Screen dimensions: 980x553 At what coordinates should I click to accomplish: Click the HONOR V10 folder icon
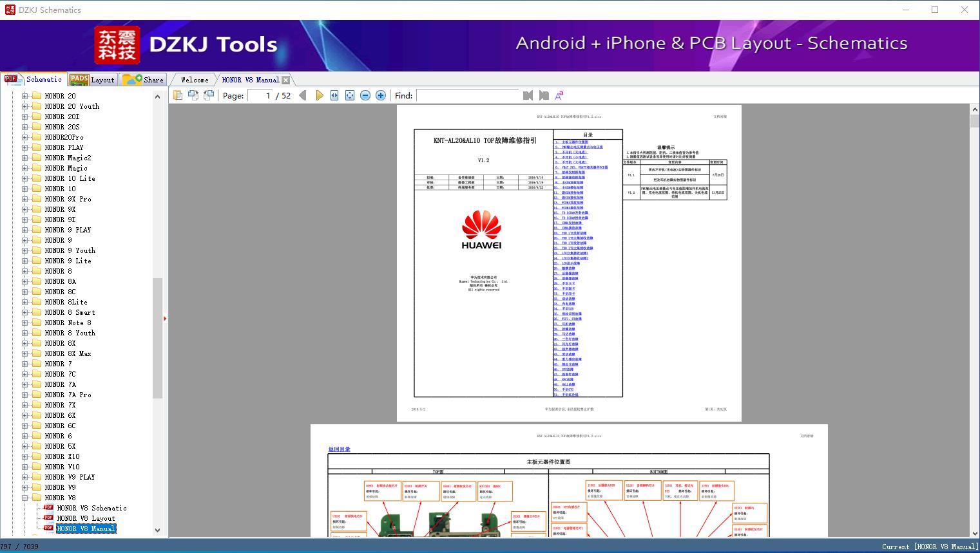(x=37, y=467)
